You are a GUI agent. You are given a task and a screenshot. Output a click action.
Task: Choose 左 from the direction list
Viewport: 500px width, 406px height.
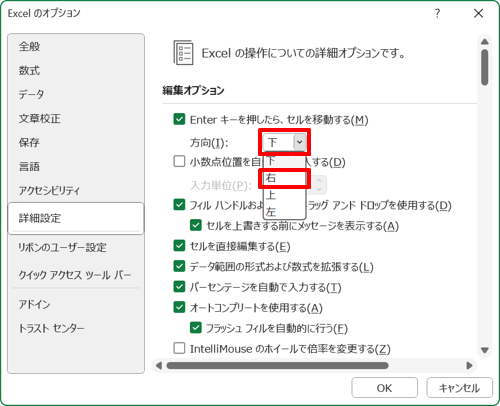tap(284, 211)
